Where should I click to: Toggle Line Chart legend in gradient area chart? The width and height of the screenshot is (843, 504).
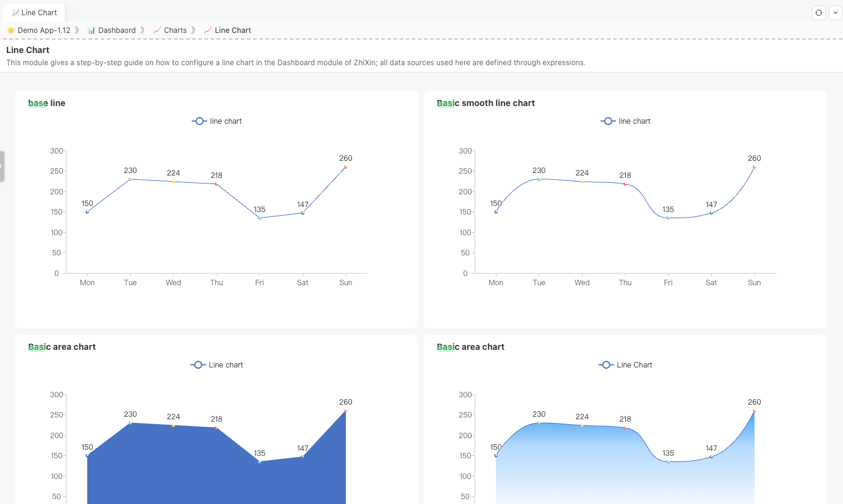click(x=625, y=365)
